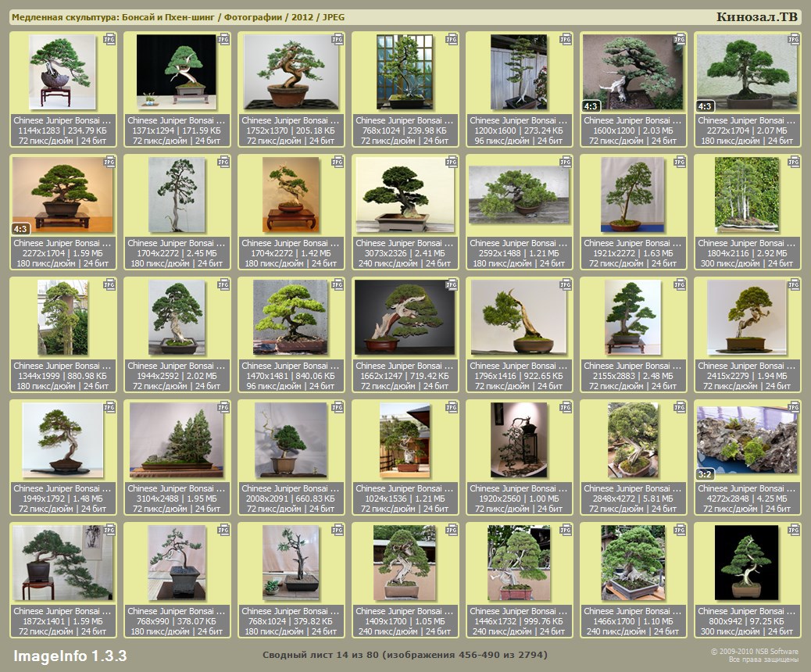Screen dimensions: 811x672
Task: Click the JPG badge on the 1371x1294 image
Action: coord(223,39)
